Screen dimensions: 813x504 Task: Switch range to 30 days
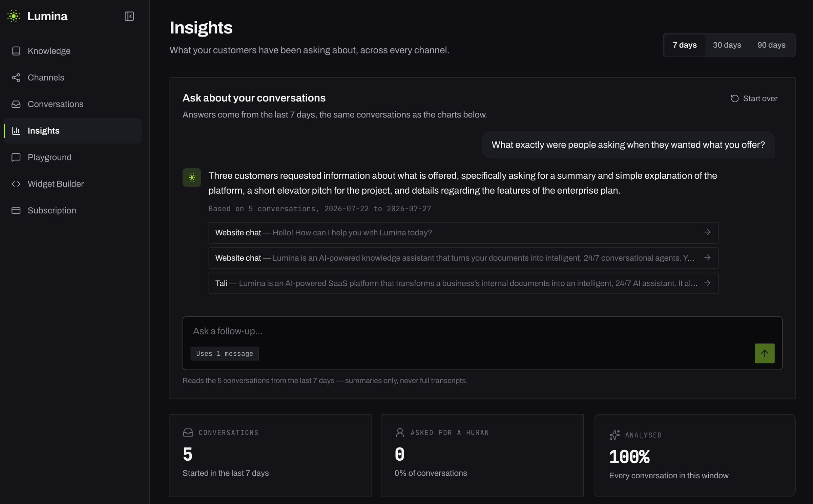pos(727,45)
